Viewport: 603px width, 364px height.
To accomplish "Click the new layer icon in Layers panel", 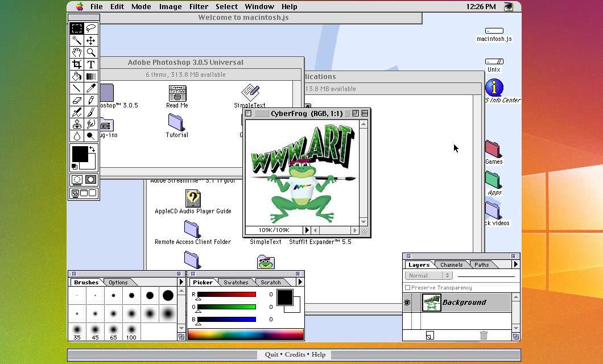I will (430, 335).
